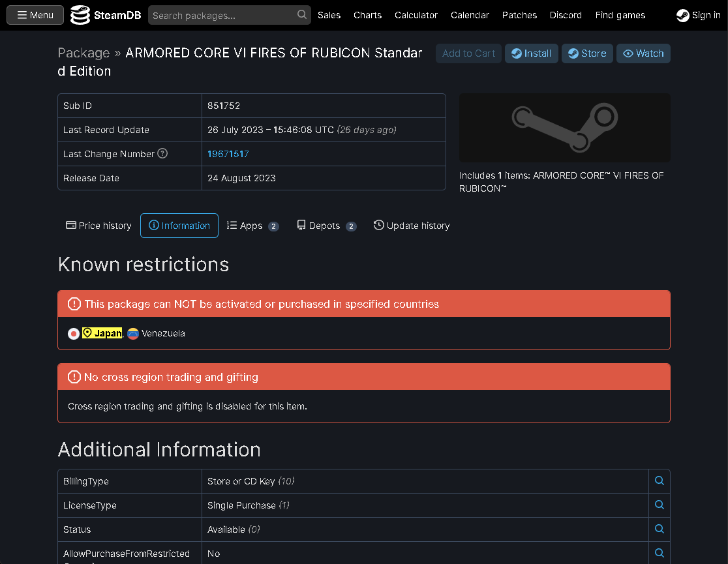The width and height of the screenshot is (728, 564).
Task: Click the Add to Cart button
Action: click(468, 53)
